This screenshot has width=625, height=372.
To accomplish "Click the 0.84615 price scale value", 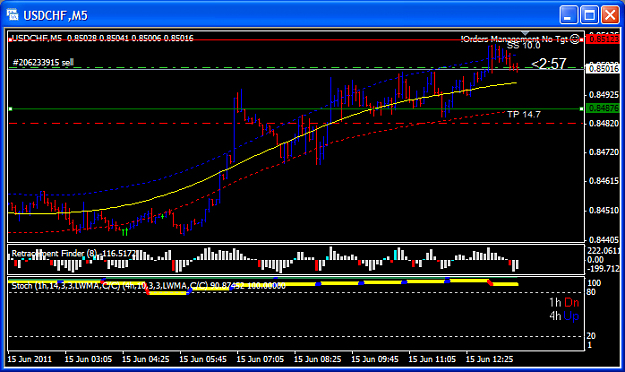I will pyautogui.click(x=604, y=181).
